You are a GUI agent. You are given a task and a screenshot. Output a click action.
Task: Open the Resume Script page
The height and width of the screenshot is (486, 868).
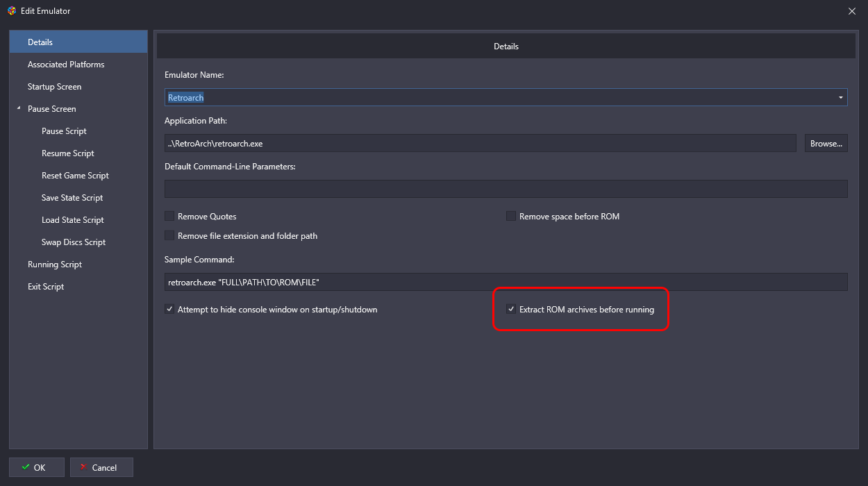[67, 153]
